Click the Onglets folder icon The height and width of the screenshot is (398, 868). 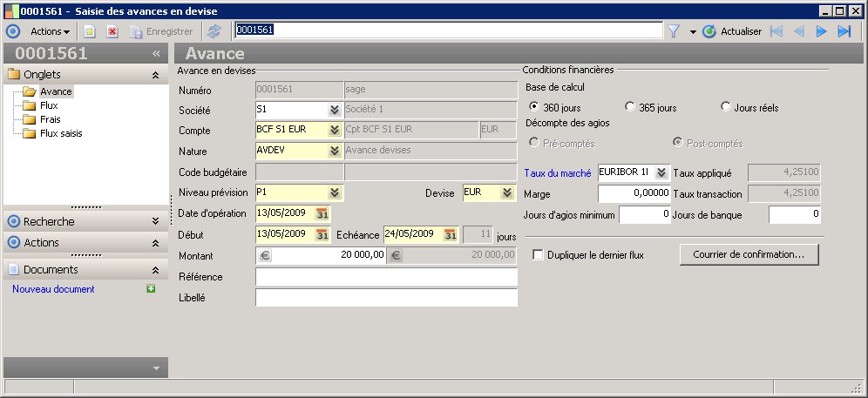pyautogui.click(x=14, y=74)
